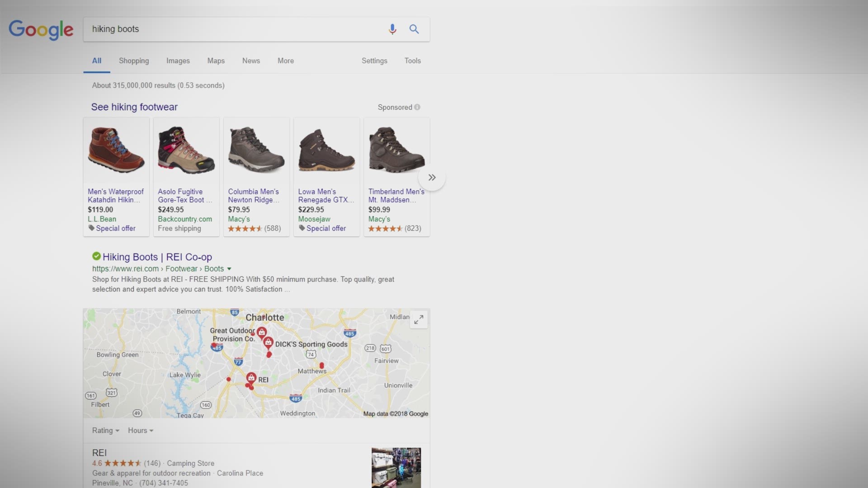Open the Settings menu
This screenshot has height=488, width=868.
point(374,61)
